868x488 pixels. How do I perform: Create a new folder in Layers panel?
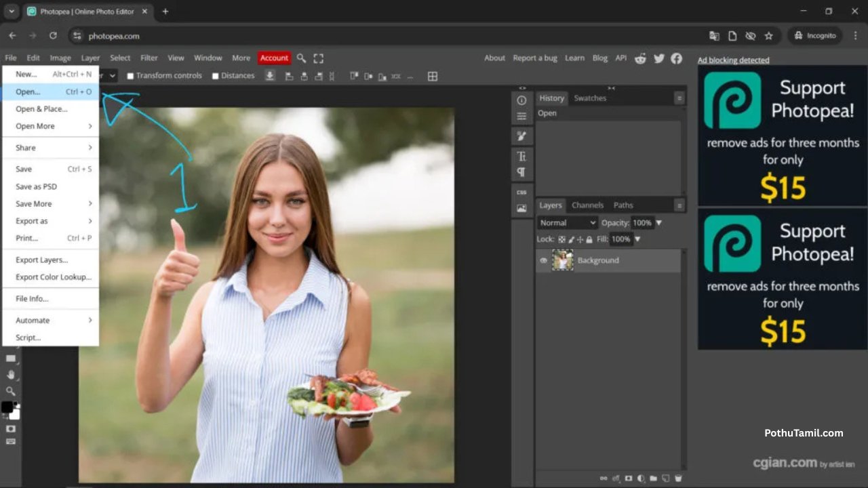(653, 479)
